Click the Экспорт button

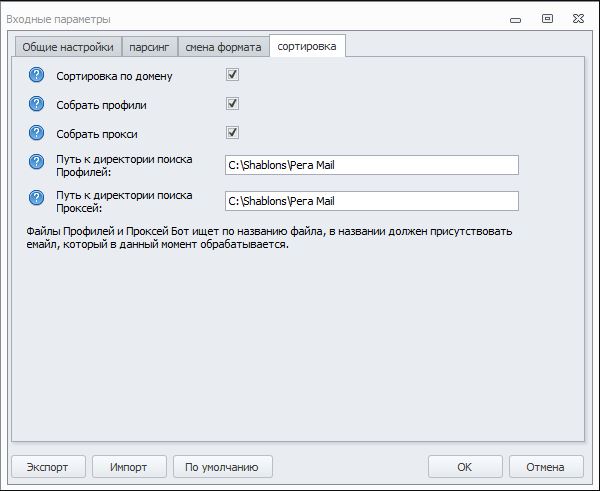tap(48, 467)
